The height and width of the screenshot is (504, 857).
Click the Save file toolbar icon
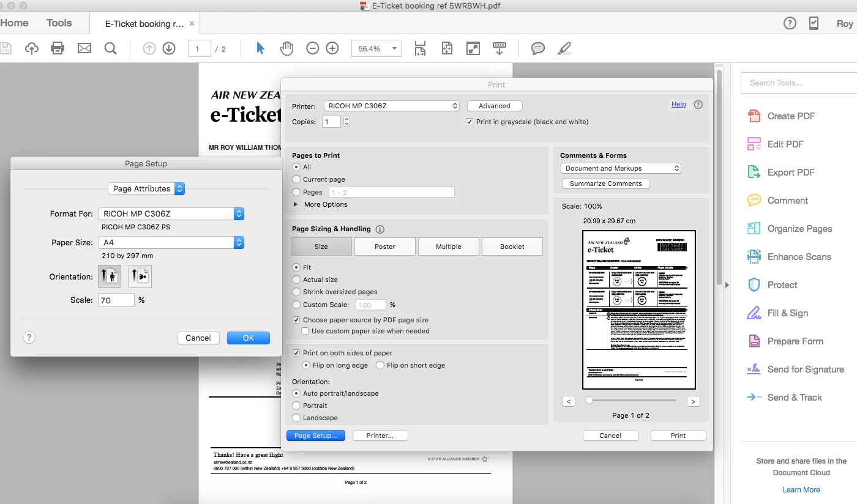tap(5, 48)
